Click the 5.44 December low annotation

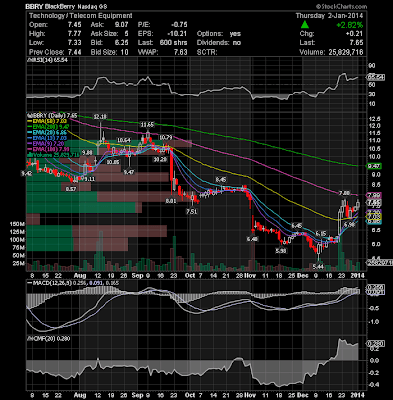[x=318, y=266]
